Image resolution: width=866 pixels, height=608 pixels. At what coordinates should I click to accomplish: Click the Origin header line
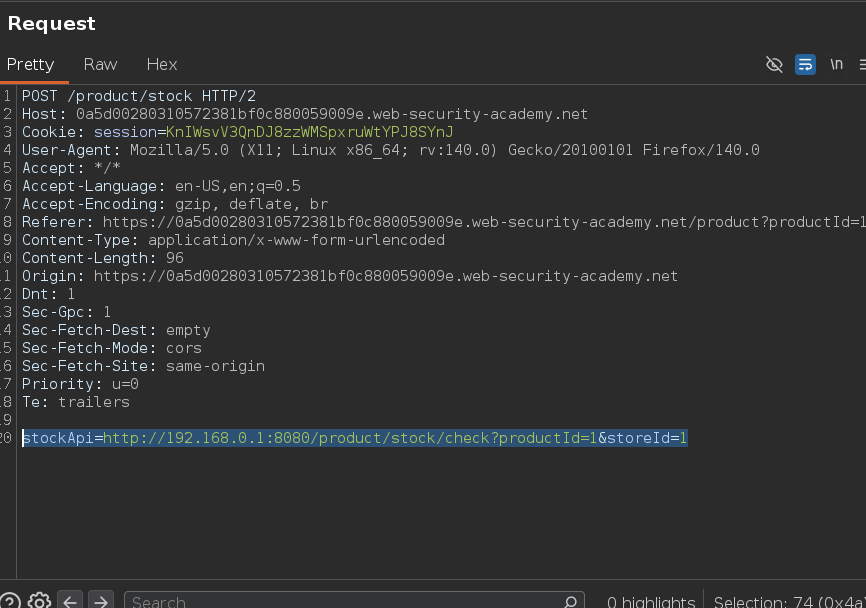[x=350, y=276]
